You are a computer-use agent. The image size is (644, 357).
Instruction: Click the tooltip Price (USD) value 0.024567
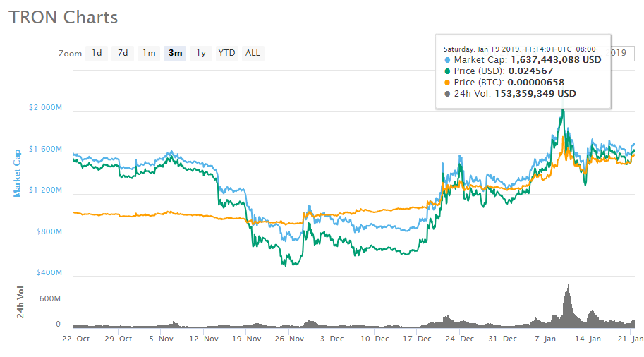click(x=530, y=71)
